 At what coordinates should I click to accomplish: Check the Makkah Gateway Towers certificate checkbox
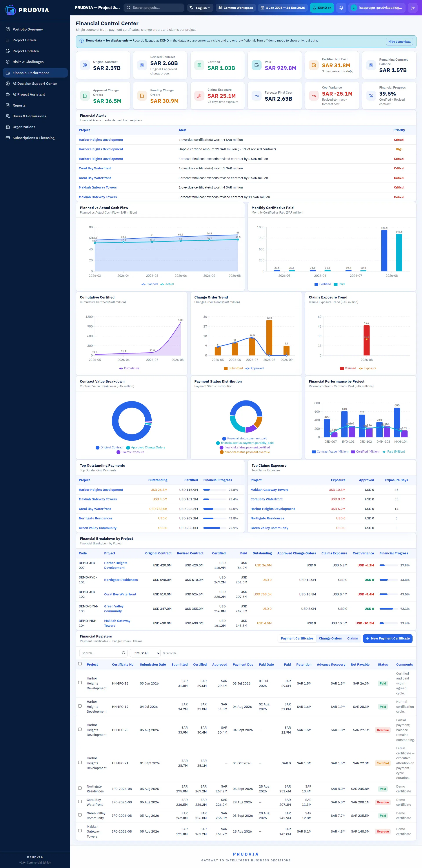80,831
